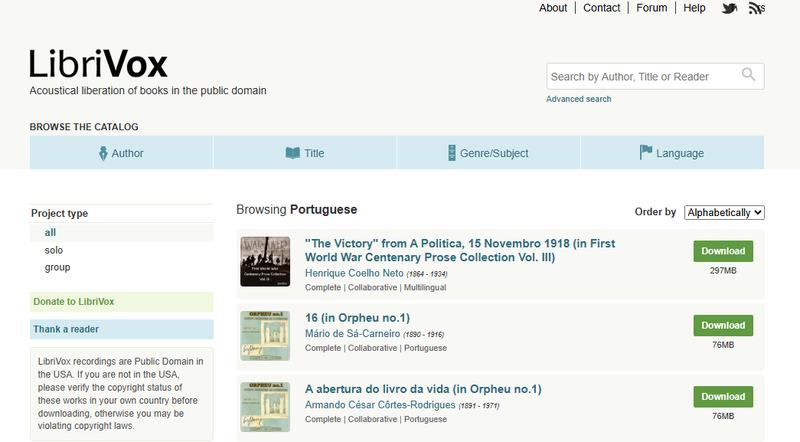Filter project type to group
This screenshot has width=800, height=442.
[57, 267]
